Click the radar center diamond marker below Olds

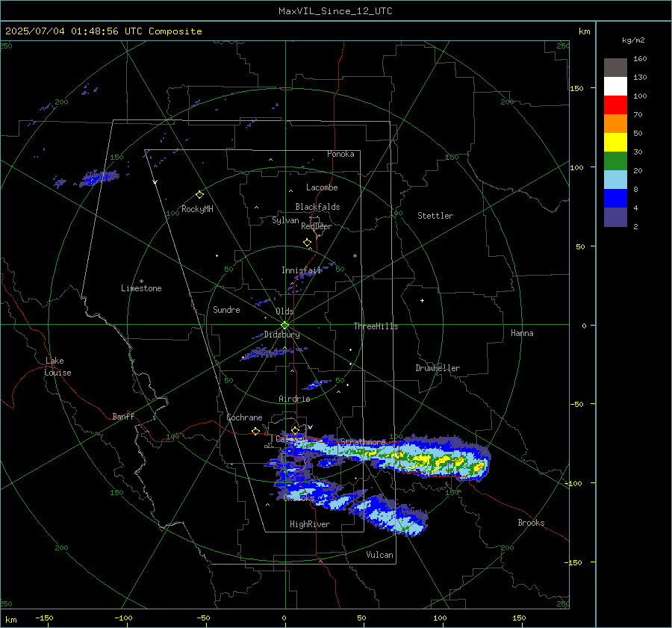284,326
